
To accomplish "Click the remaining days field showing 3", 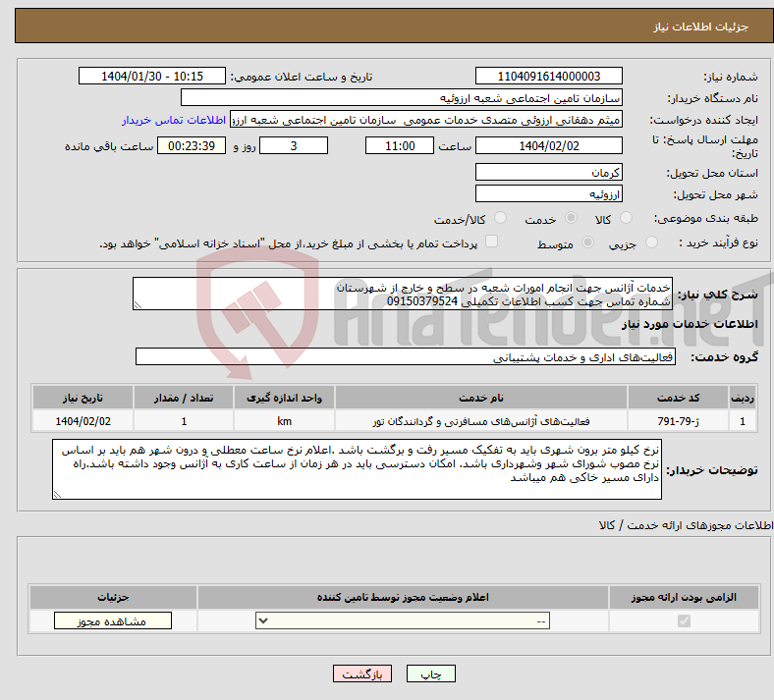I will click(x=294, y=146).
